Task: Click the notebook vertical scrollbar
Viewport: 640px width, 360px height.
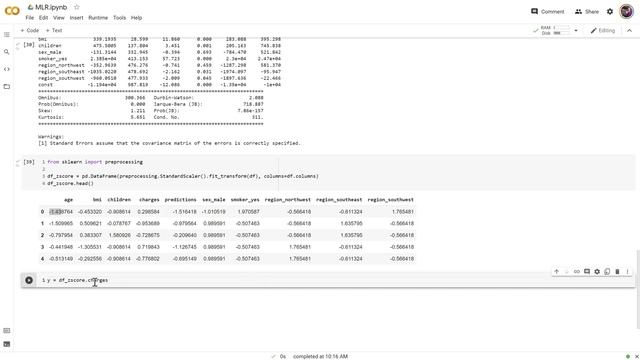Action: [638, 289]
